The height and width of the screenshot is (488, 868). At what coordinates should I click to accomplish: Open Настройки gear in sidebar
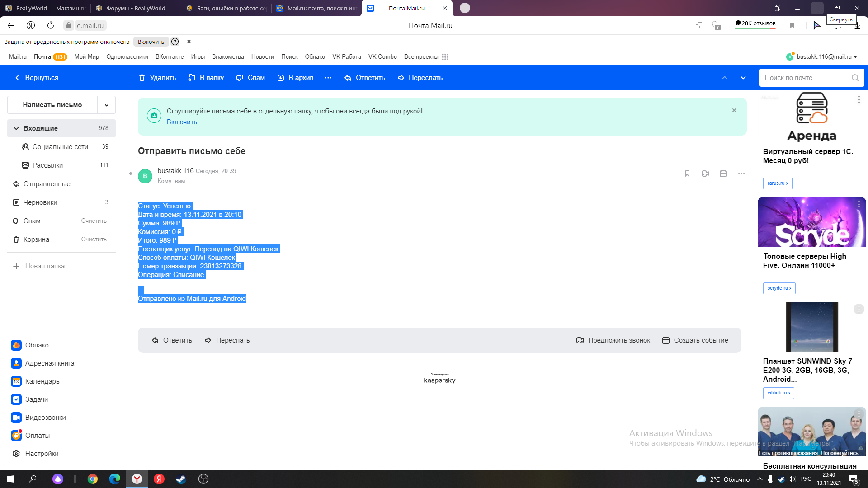coord(16,454)
